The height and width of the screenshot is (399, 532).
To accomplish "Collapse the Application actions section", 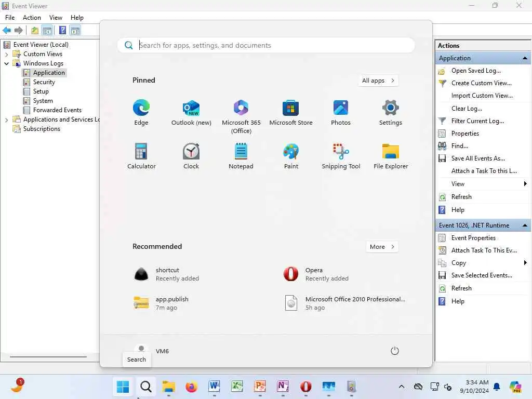I will tap(525, 58).
